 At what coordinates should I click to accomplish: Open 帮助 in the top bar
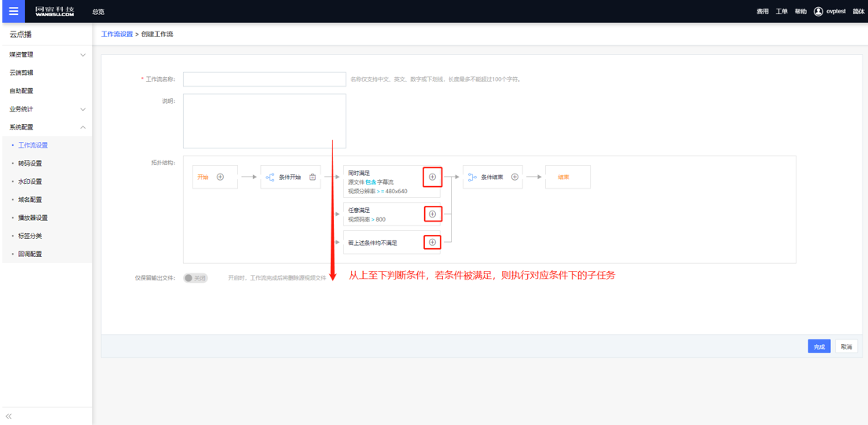(800, 12)
